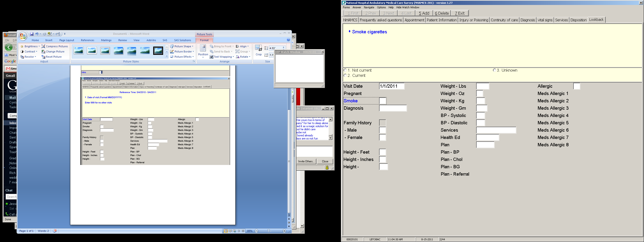The height and width of the screenshot is (242, 644).
Task: Click the Word zoom slider handle
Action: pos(268,231)
